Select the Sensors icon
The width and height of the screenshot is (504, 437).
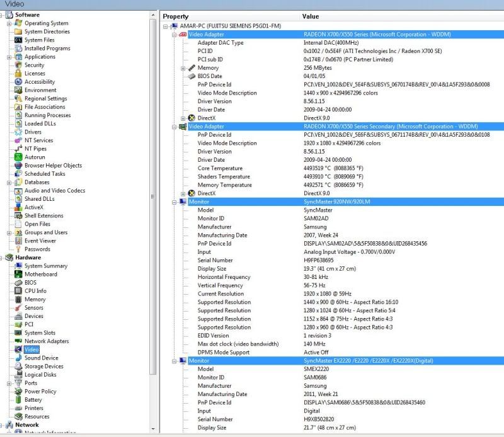coord(18,307)
